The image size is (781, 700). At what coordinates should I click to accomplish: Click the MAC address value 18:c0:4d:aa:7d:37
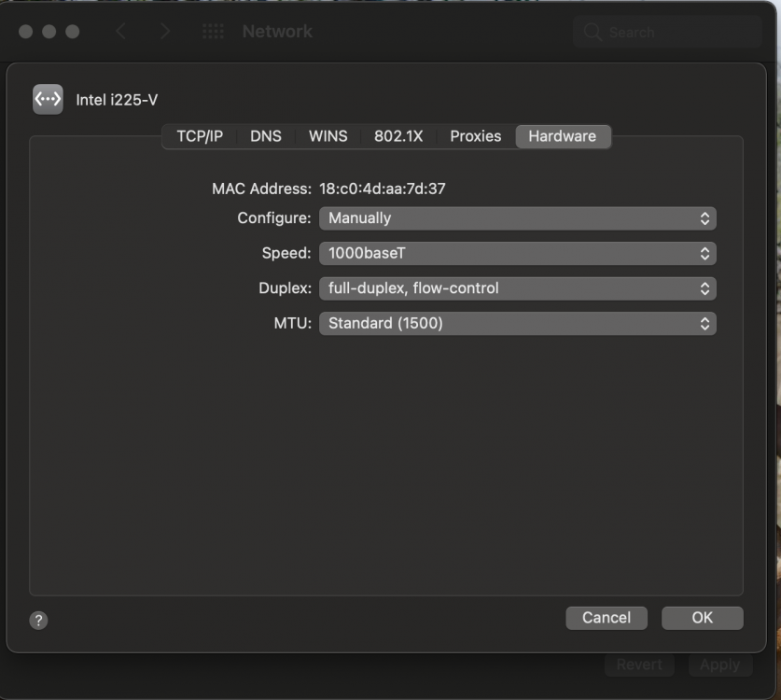[382, 189]
